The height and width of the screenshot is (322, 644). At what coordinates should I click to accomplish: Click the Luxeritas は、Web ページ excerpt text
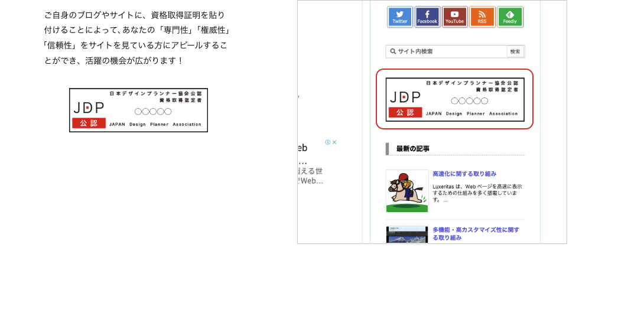click(x=477, y=193)
